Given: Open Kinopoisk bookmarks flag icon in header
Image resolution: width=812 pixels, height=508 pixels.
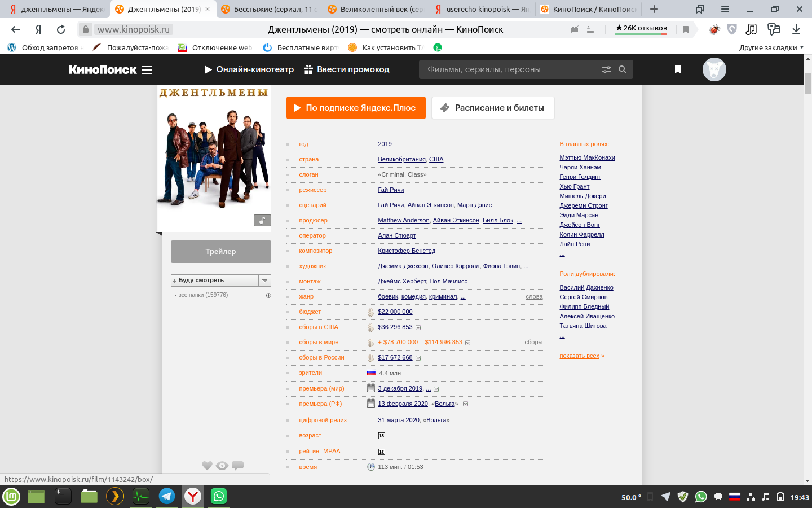Looking at the screenshot, I should tap(678, 69).
